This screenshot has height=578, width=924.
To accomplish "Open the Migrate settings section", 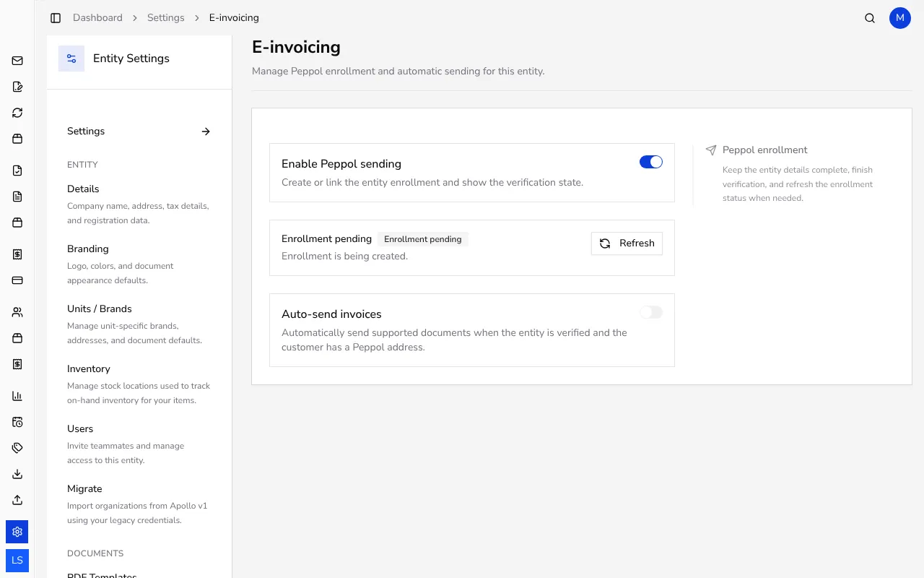I will pos(139,504).
